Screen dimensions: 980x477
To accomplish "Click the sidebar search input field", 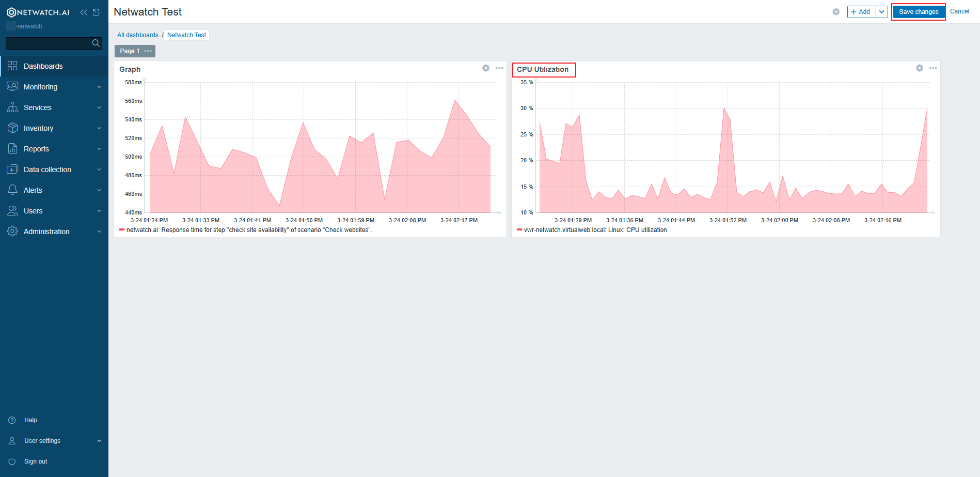I will tap(48, 43).
